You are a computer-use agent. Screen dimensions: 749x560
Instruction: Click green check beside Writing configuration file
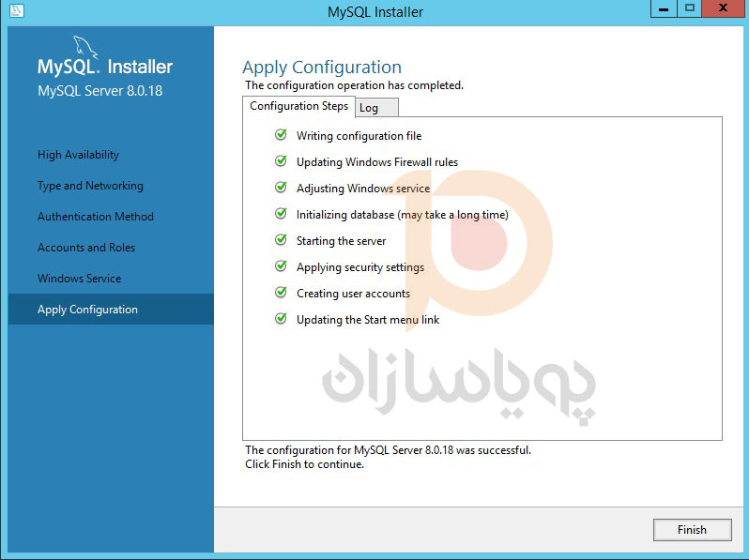coord(281,135)
